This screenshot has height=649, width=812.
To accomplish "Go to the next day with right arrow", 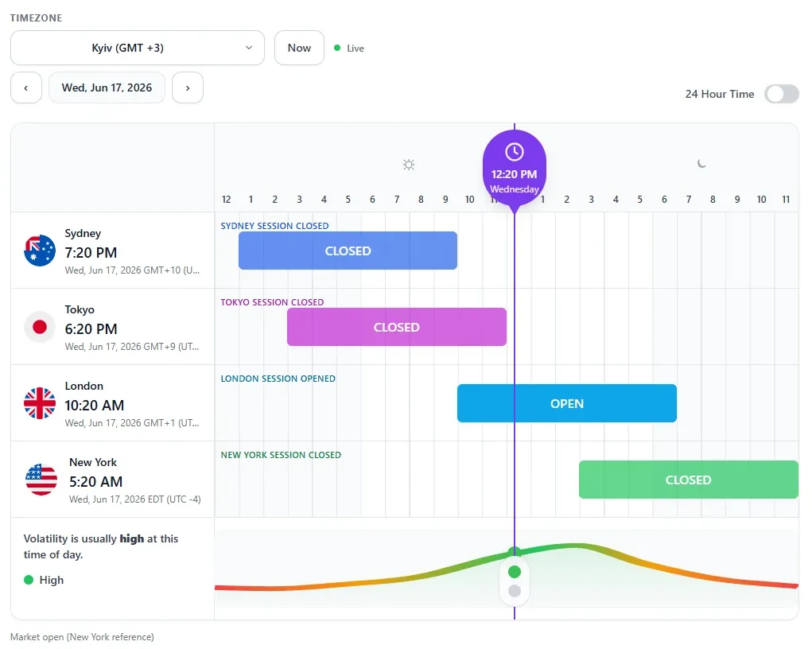I will pos(188,87).
